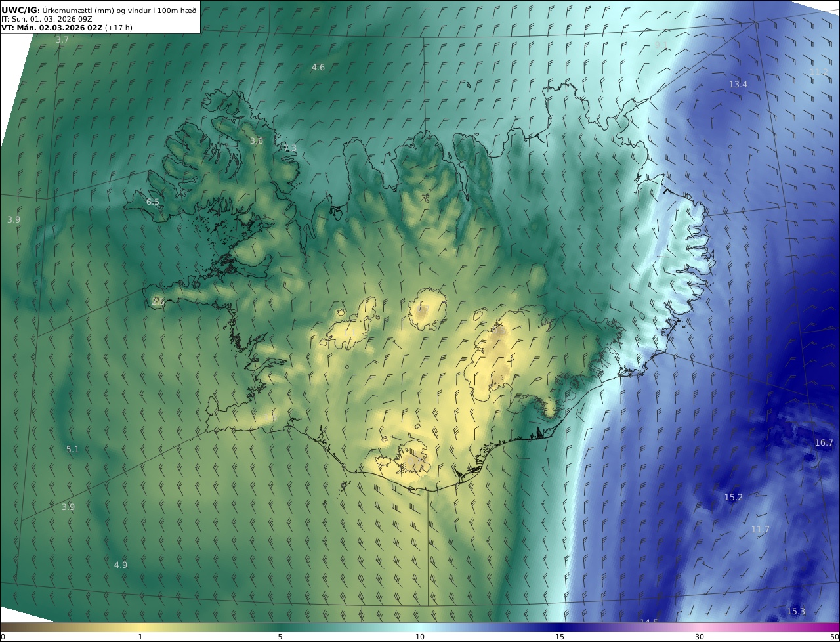Click the 2.6 precipitation value label
The width and height of the screenshot is (840, 642).
[x=158, y=301]
